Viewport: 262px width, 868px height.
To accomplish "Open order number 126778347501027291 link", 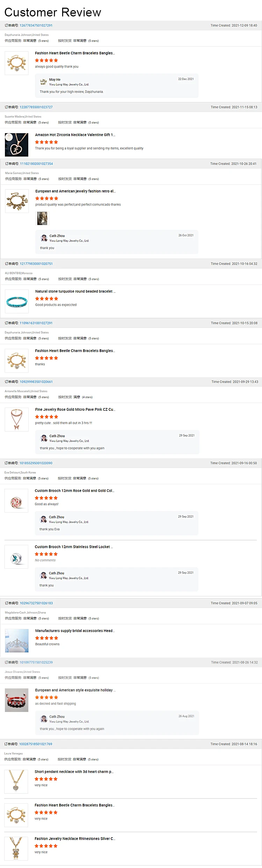I will coord(36,26).
